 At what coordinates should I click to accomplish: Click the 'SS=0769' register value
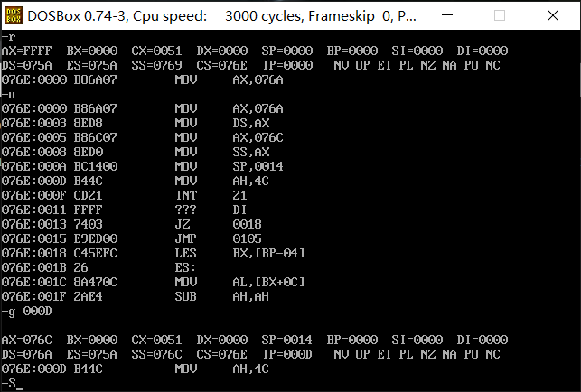156,65
